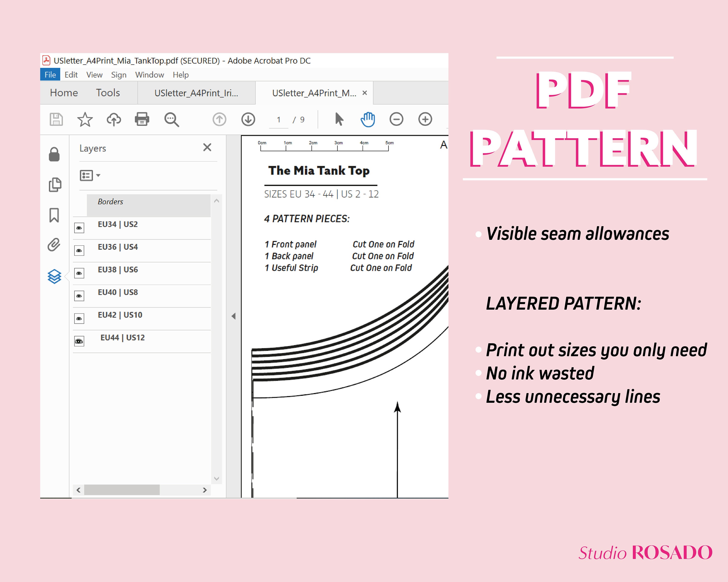
Task: Open the File menu
Action: (50, 74)
